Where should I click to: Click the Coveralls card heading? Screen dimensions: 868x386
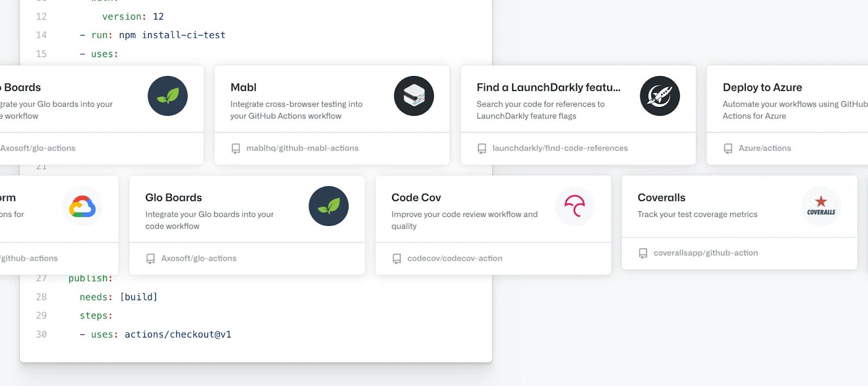(x=661, y=198)
